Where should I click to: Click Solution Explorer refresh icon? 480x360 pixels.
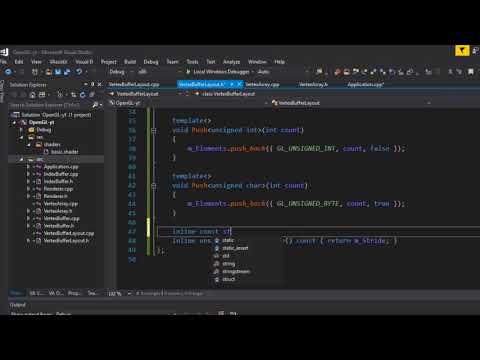[x=82, y=95]
